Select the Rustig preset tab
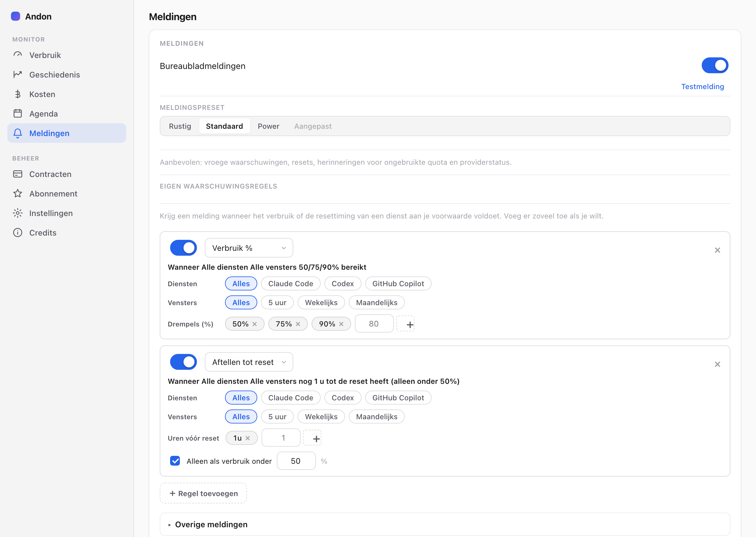 (x=180, y=126)
